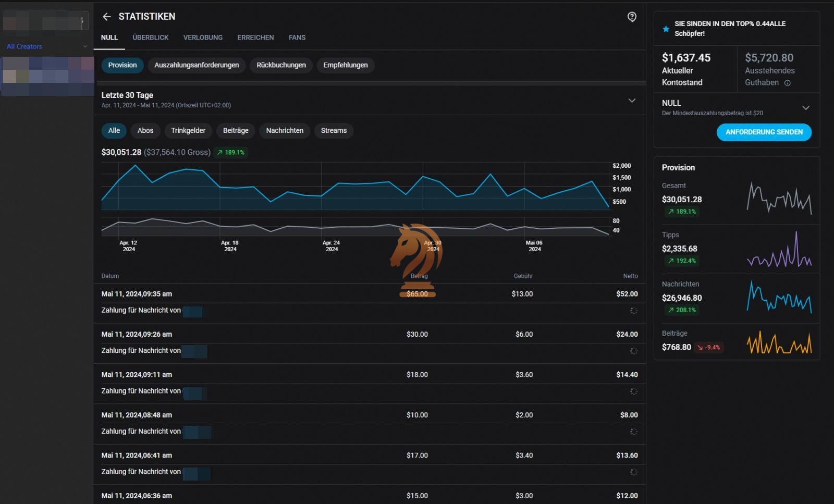Click status icon on $14.40 transaction row
The height and width of the screenshot is (504, 834).
[x=633, y=391]
